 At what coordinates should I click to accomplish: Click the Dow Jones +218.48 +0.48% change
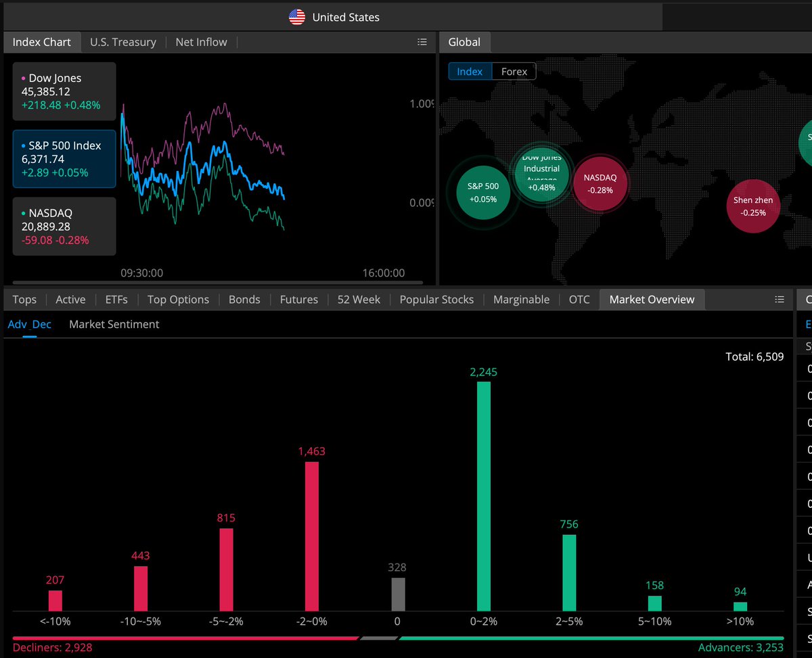[x=61, y=105]
